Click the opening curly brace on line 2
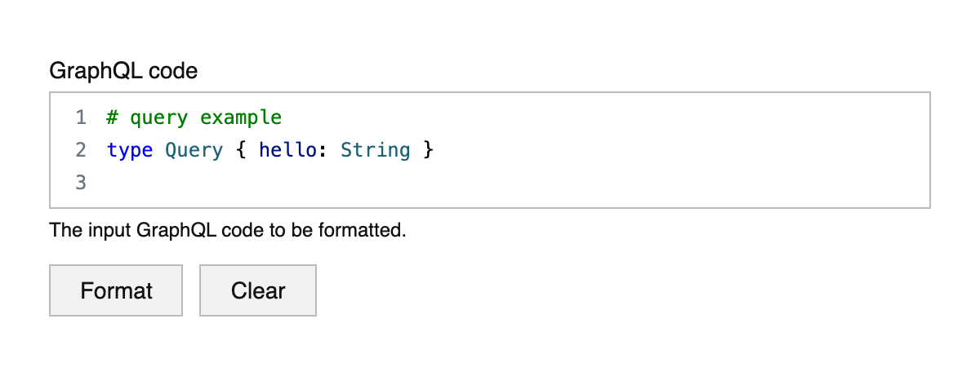Viewport: 980px width, 372px height. click(x=241, y=150)
